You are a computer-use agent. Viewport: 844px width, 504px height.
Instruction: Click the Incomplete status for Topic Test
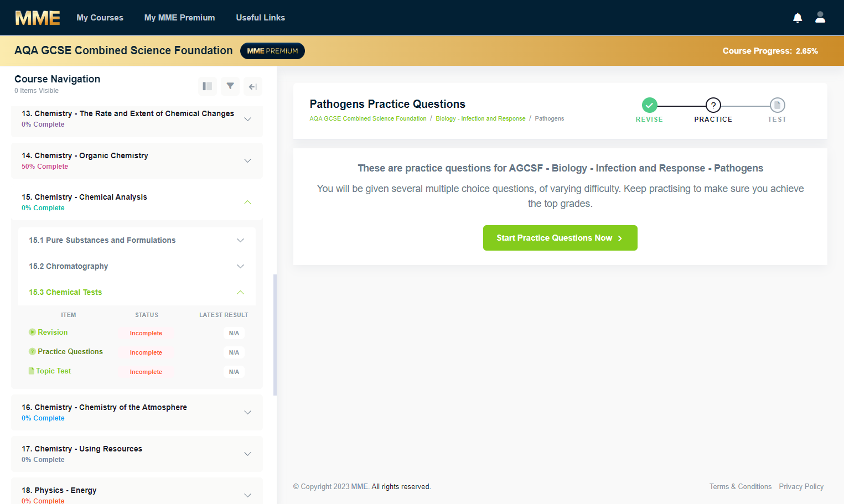[x=146, y=372]
